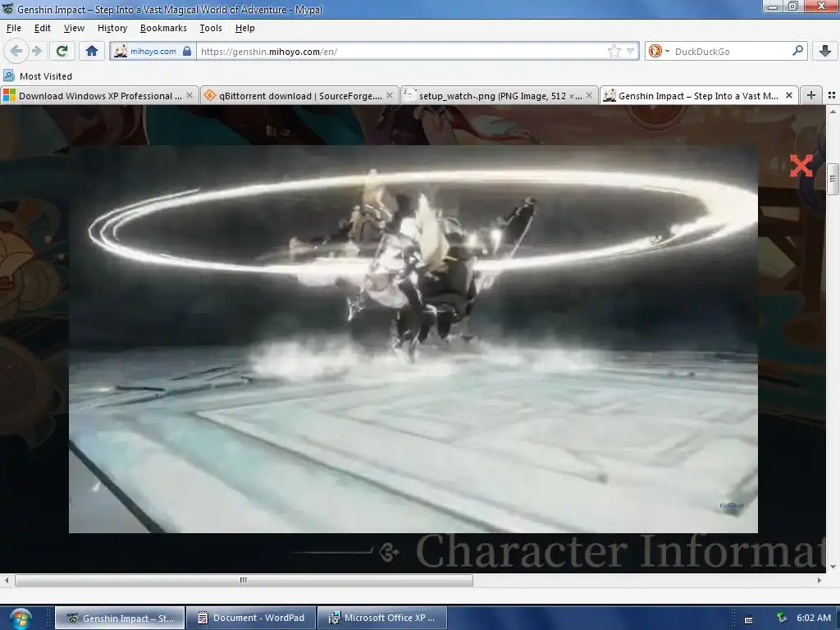Click the search magnifier icon

pos(797,51)
